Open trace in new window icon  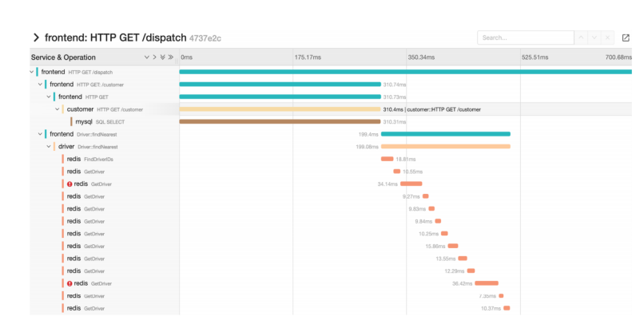(625, 38)
